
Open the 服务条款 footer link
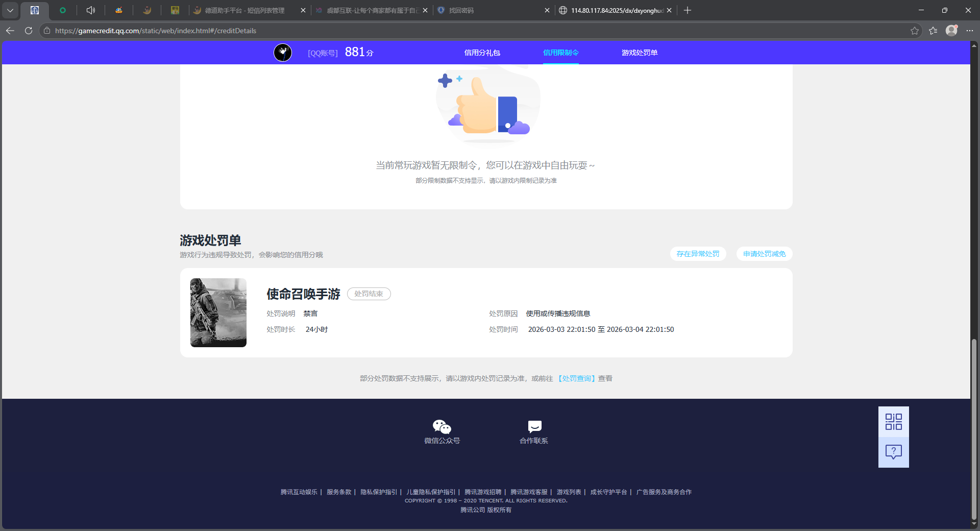pyautogui.click(x=339, y=492)
